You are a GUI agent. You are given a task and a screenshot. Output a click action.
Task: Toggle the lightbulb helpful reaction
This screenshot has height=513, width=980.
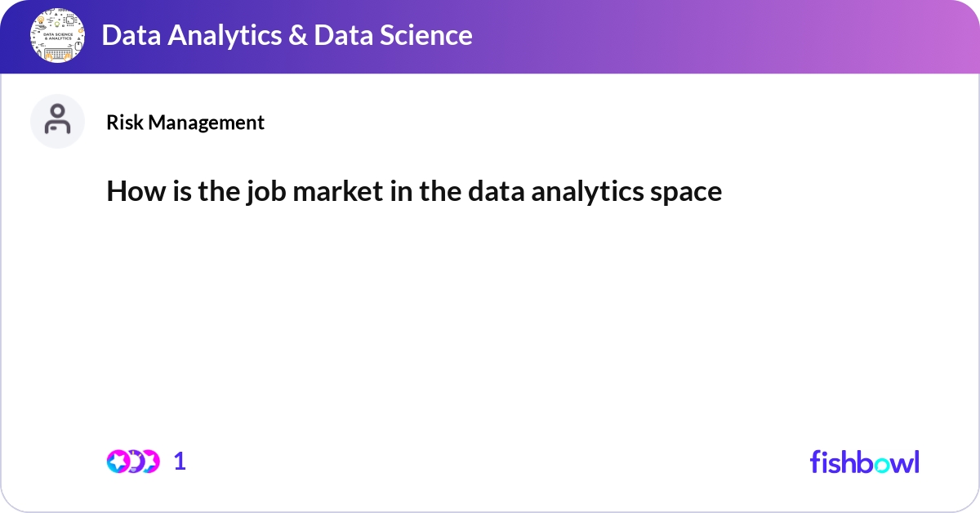(x=135, y=462)
